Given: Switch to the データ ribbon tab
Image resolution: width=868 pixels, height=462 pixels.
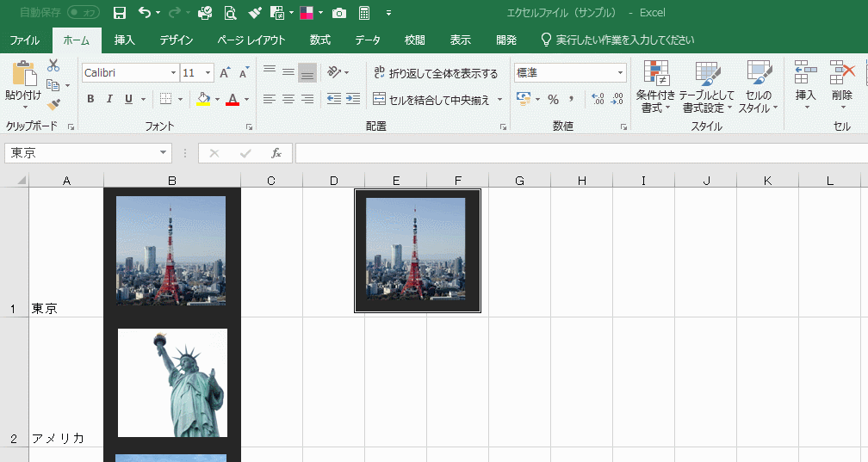Looking at the screenshot, I should [368, 40].
